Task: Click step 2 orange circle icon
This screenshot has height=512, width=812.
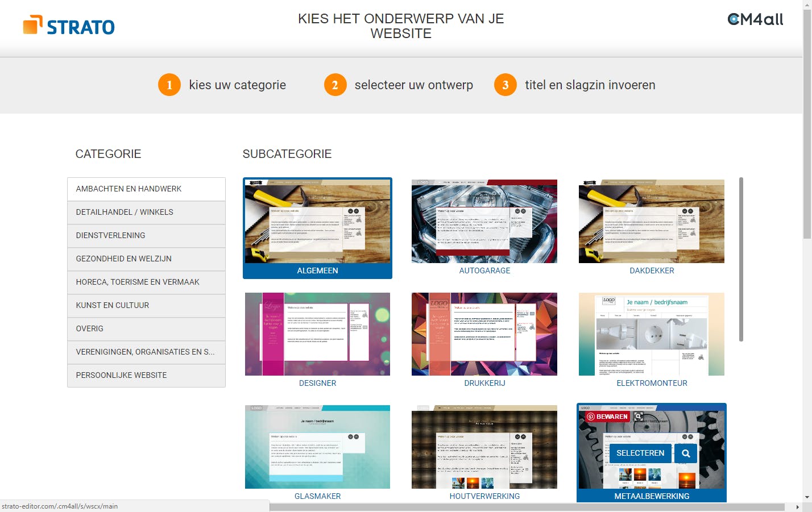Action: click(335, 85)
